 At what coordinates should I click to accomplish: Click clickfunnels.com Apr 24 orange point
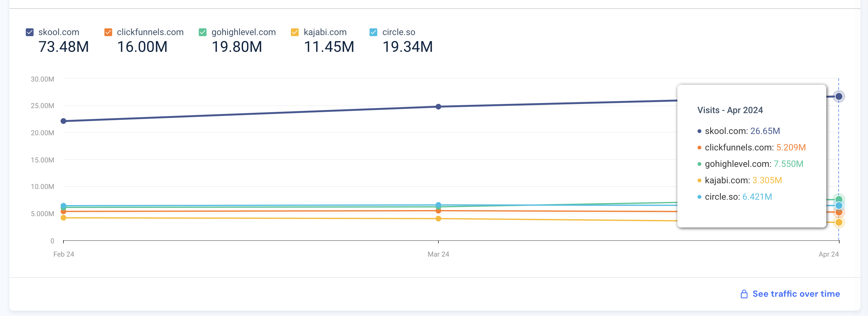coord(839,212)
